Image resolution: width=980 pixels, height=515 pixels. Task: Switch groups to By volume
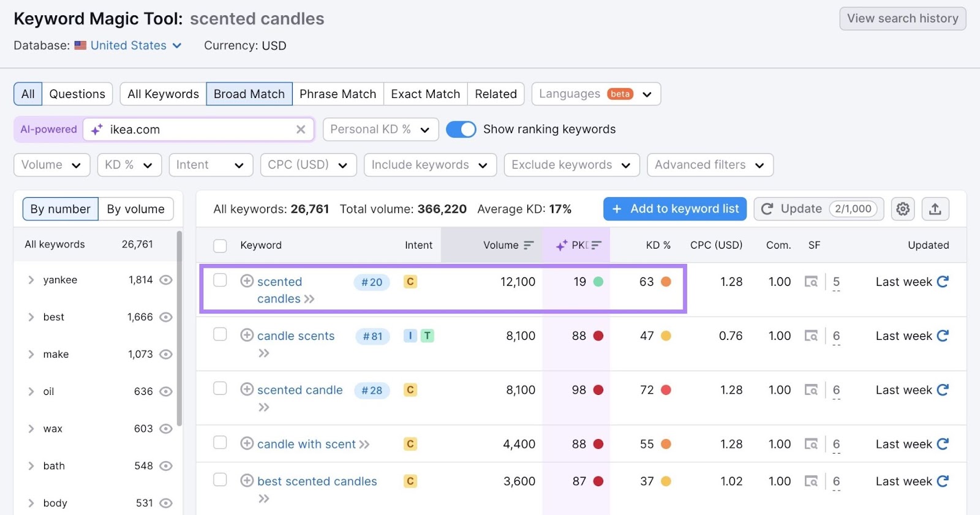pyautogui.click(x=135, y=209)
